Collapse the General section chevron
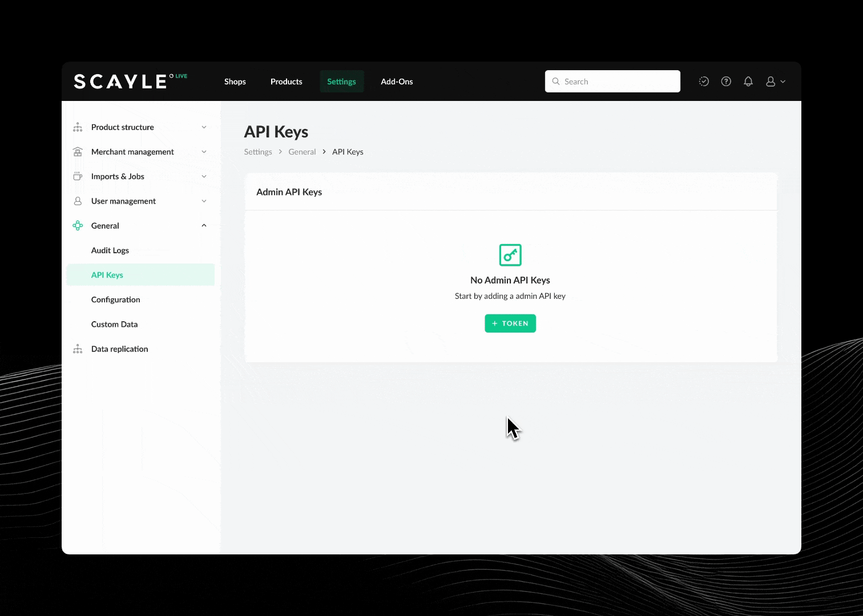The width and height of the screenshot is (863, 616). coord(204,226)
